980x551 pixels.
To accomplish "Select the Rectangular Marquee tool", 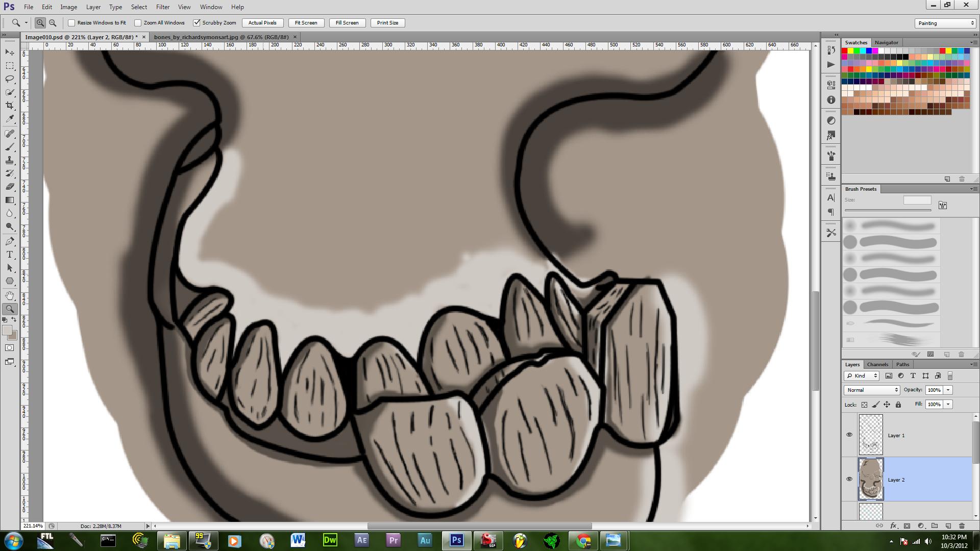I will pos(10,66).
